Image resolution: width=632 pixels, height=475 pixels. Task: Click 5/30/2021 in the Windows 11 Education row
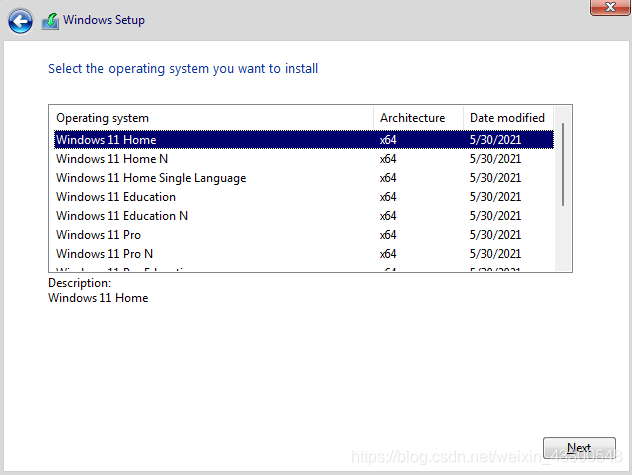(495, 197)
